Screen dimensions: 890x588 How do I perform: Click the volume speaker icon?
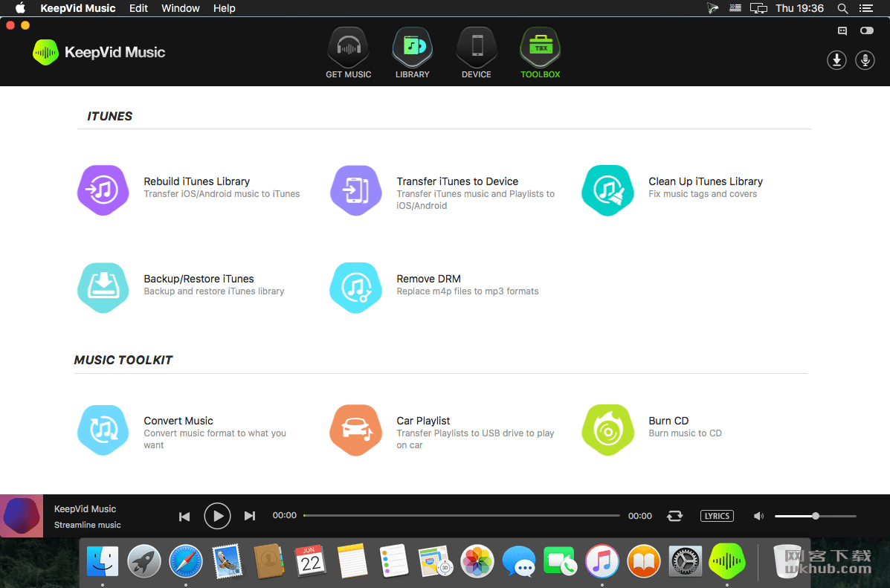758,516
